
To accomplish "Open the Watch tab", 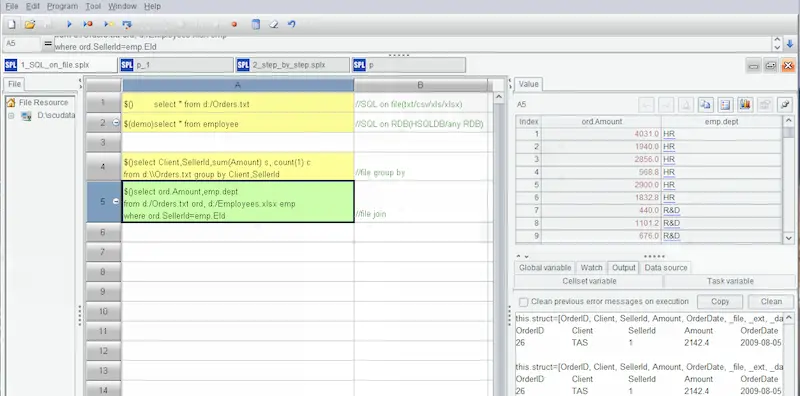I will tap(591, 268).
